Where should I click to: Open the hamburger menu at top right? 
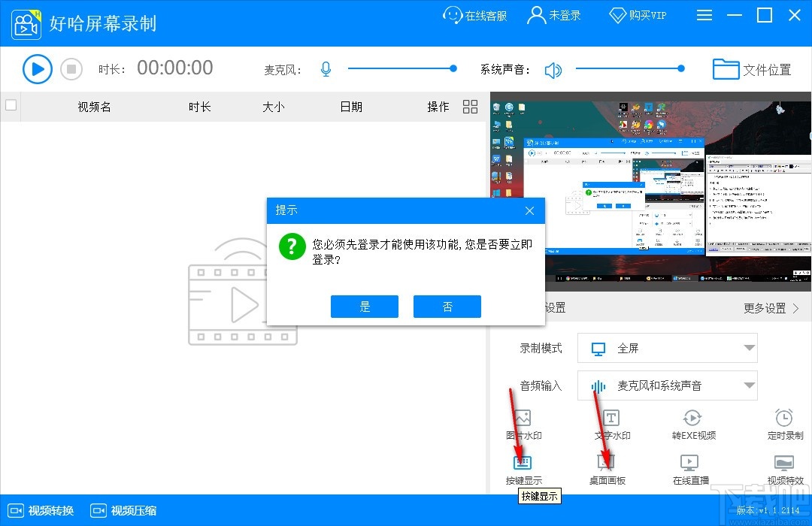[704, 15]
